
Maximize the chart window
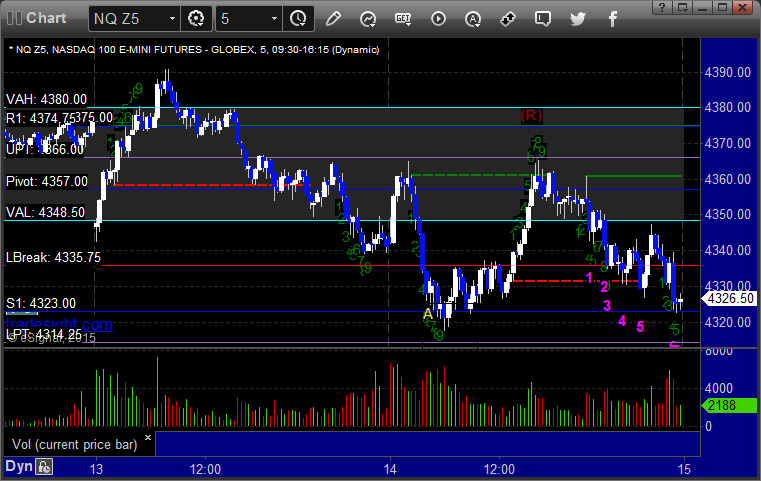click(x=722, y=7)
